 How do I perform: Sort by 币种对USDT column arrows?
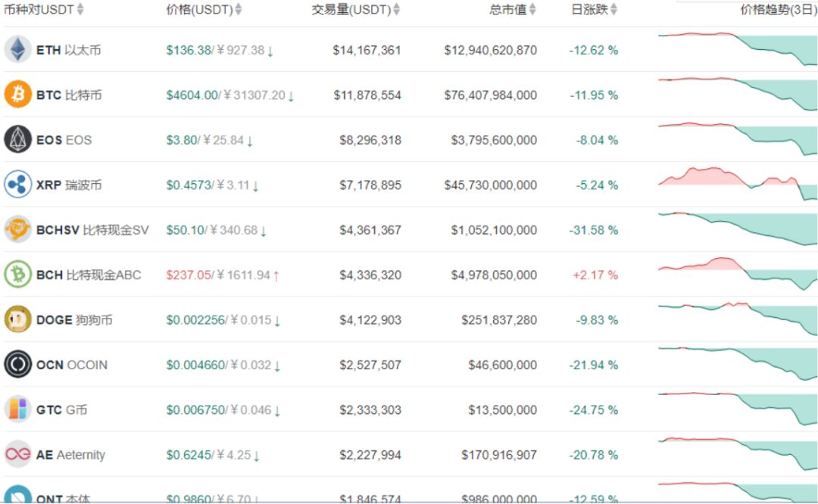(x=81, y=10)
